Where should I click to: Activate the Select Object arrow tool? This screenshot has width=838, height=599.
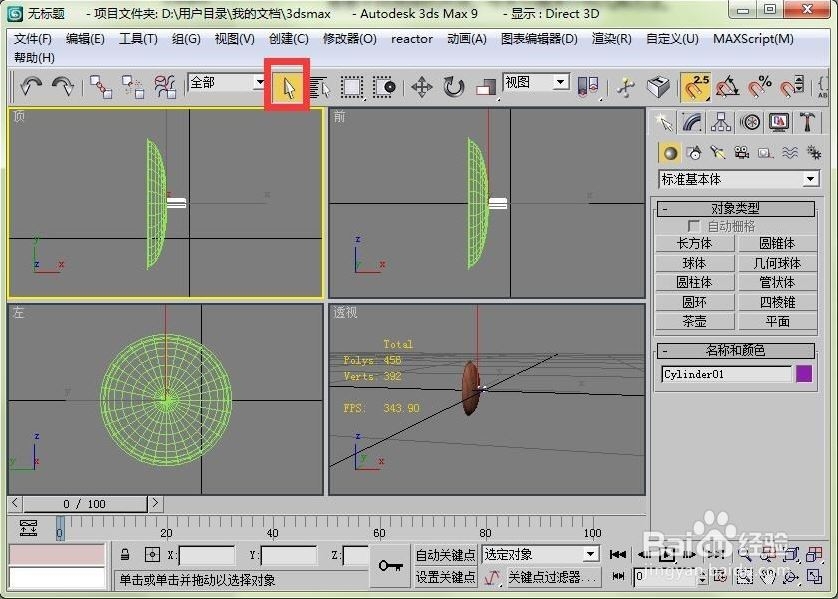pos(288,87)
